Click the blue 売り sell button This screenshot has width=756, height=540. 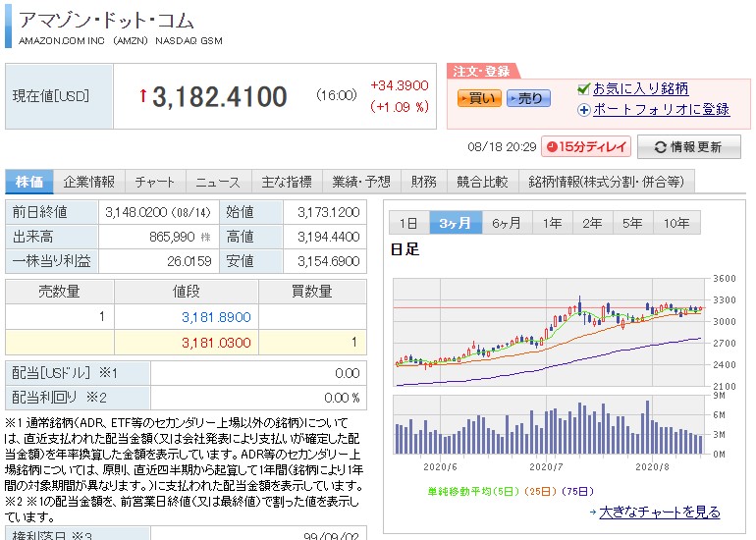[528, 98]
